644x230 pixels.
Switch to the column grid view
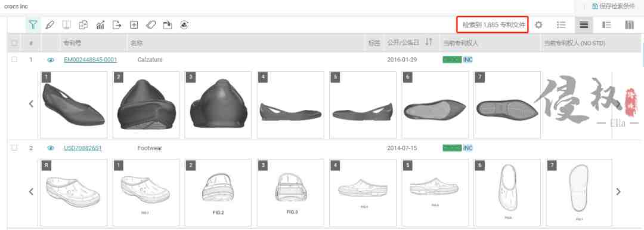click(x=629, y=24)
